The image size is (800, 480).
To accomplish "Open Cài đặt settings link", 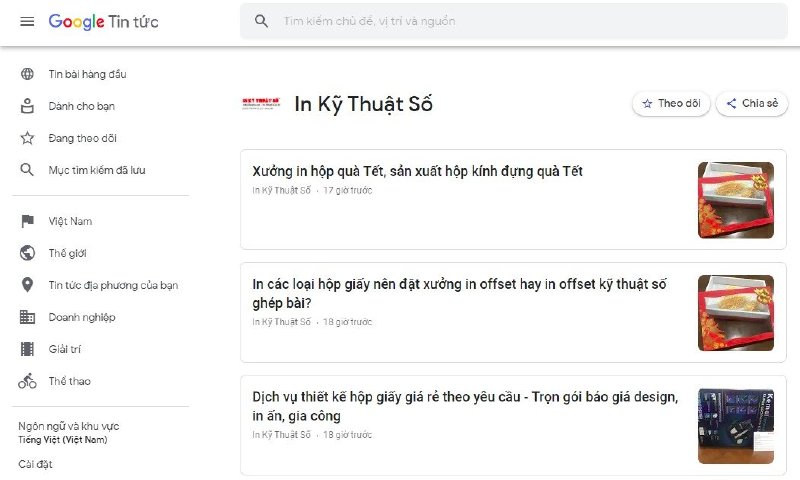I will (35, 464).
